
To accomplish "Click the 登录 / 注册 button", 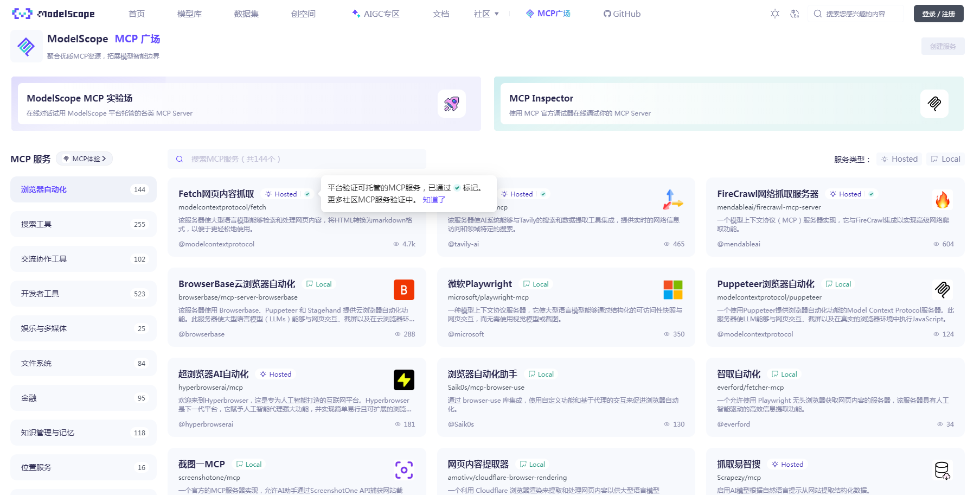I will point(938,14).
